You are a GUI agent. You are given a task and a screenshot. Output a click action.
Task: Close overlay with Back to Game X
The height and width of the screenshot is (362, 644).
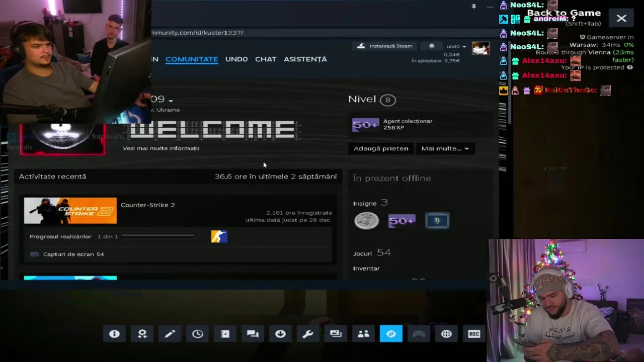[x=621, y=19]
